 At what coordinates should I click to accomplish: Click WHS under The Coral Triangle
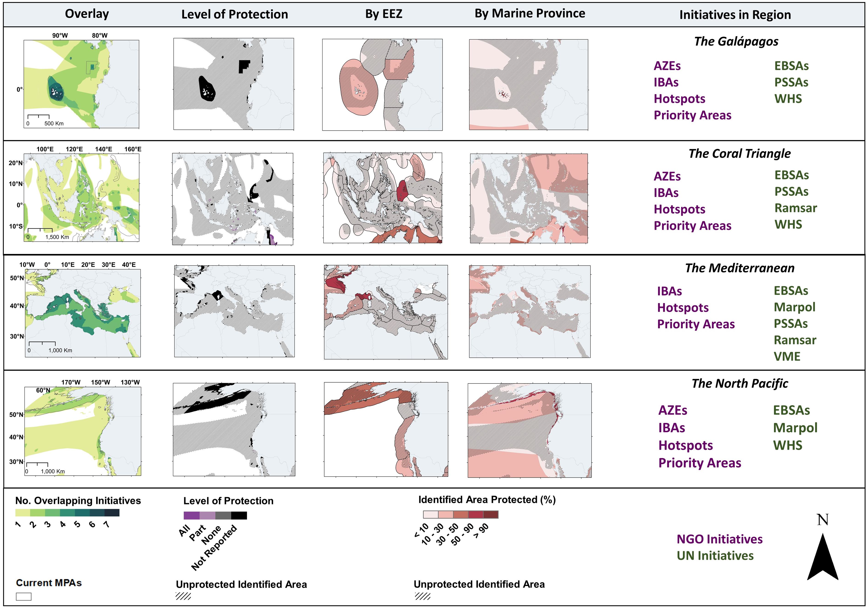pos(788,225)
